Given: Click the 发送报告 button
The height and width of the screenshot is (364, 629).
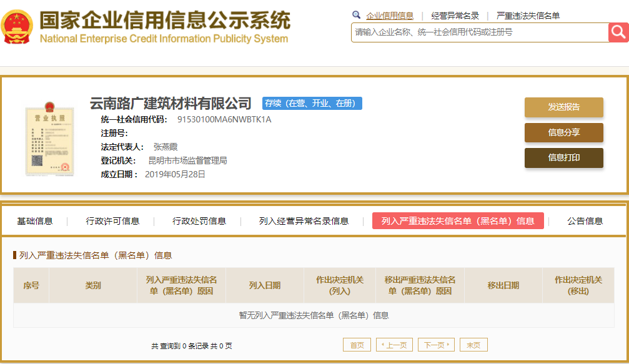Looking at the screenshot, I should [x=563, y=107].
